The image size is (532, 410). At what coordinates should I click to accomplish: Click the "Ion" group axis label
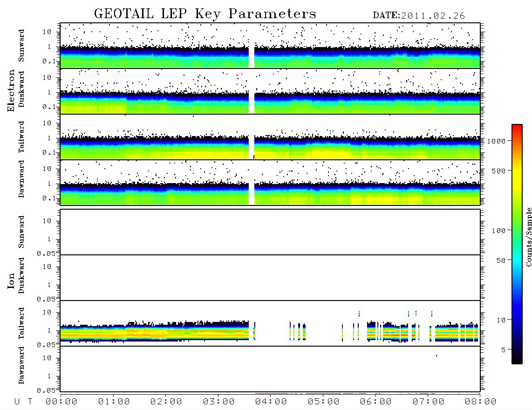(x=11, y=280)
